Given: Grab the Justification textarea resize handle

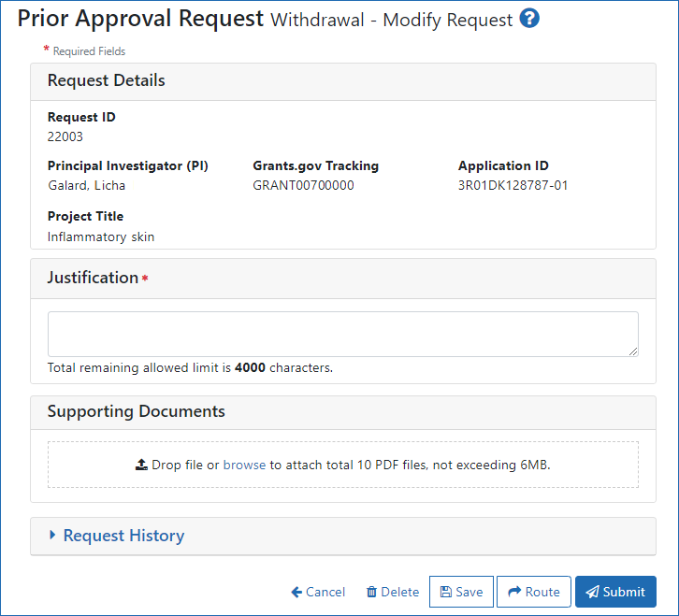Looking at the screenshot, I should [x=633, y=351].
